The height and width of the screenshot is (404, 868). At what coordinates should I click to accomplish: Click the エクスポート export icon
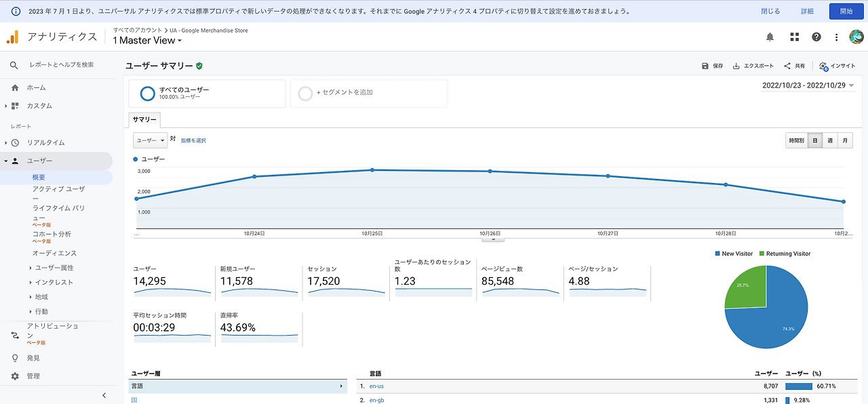pyautogui.click(x=736, y=66)
